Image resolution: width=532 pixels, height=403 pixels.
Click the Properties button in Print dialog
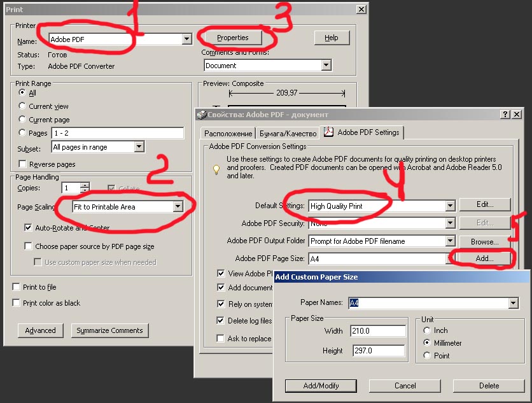coord(233,38)
